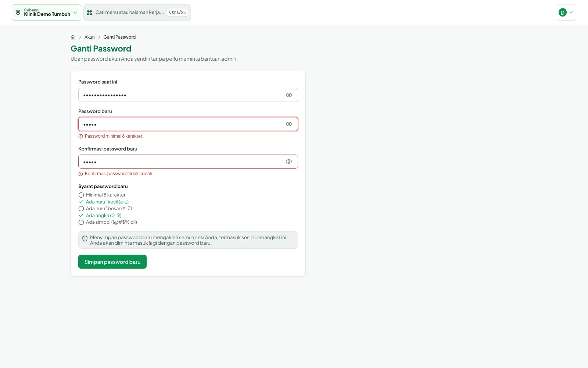The height and width of the screenshot is (368, 588).
Task: Click the 'Password minimal 8 karakter.' error text
Action: (x=114, y=136)
